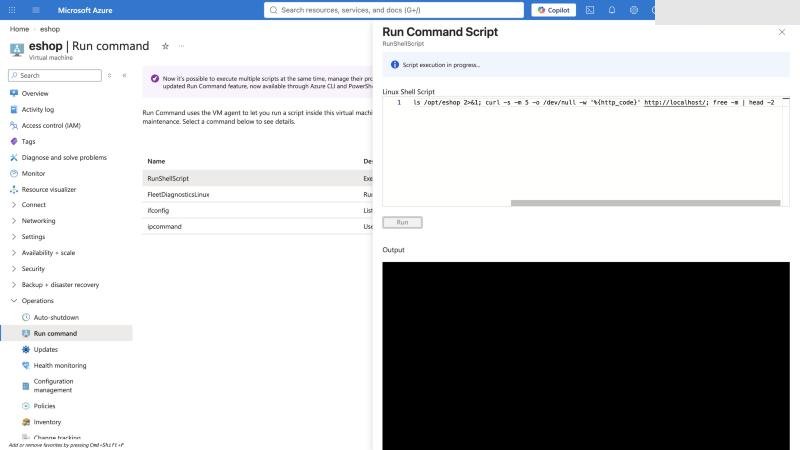Click the eshop breadcrumb link

[x=50, y=29]
